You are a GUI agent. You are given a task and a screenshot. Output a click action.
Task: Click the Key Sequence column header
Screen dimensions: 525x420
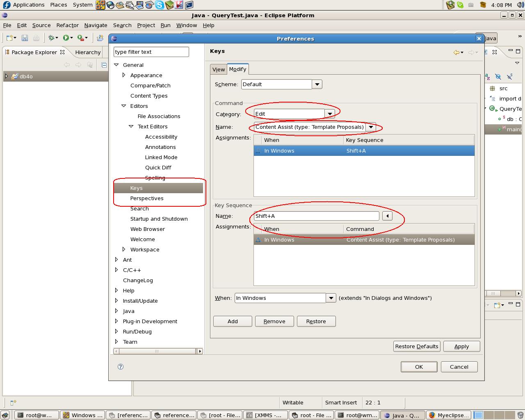point(409,140)
